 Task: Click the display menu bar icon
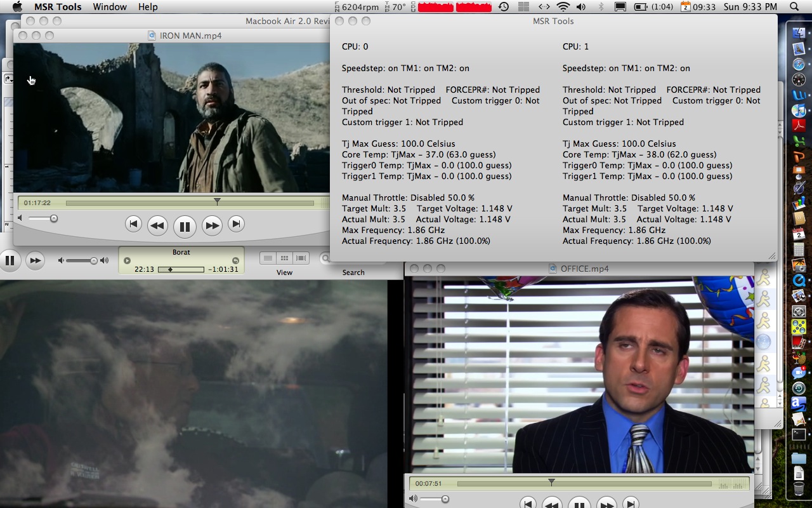tap(620, 7)
